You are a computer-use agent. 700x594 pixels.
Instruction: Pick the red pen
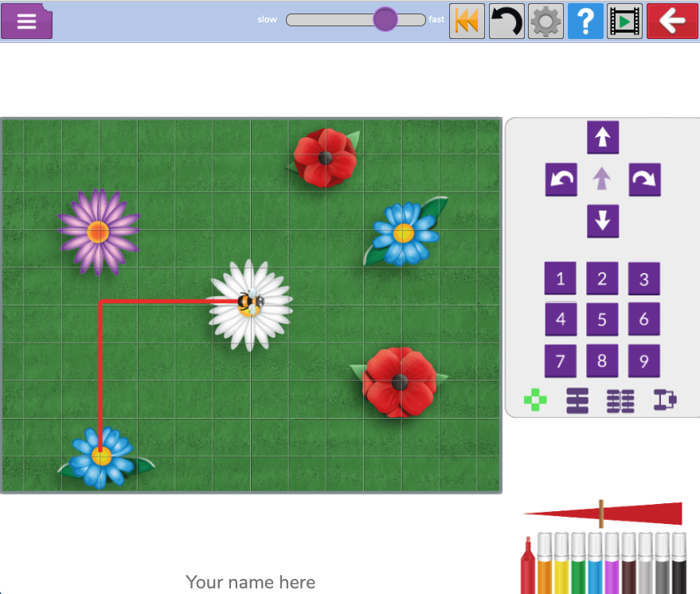click(x=528, y=565)
